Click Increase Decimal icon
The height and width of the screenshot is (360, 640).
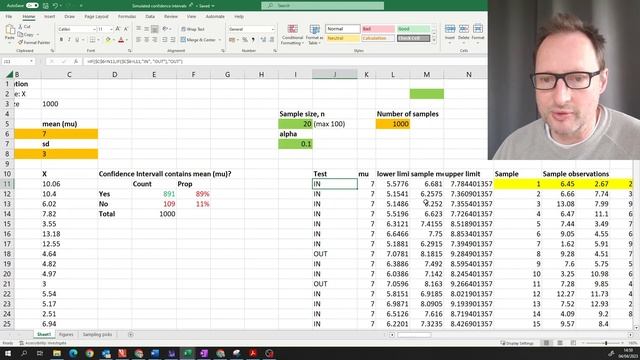coord(263,40)
